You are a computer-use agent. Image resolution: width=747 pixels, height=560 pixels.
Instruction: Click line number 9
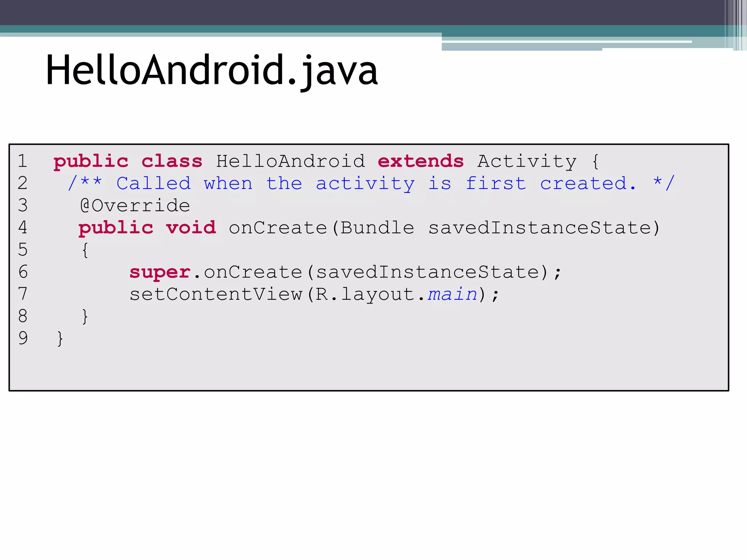pyautogui.click(x=23, y=338)
